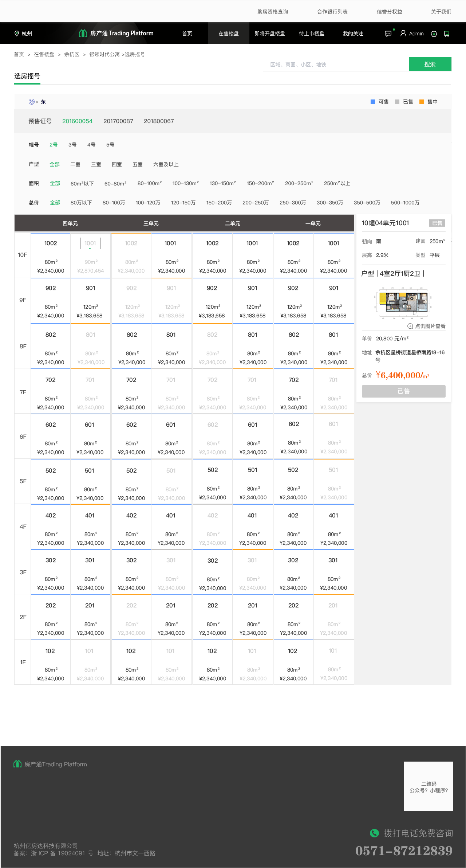Viewport: 466px width, 868px height.
Task: Click 杭州 city selector in header
Action: [27, 34]
